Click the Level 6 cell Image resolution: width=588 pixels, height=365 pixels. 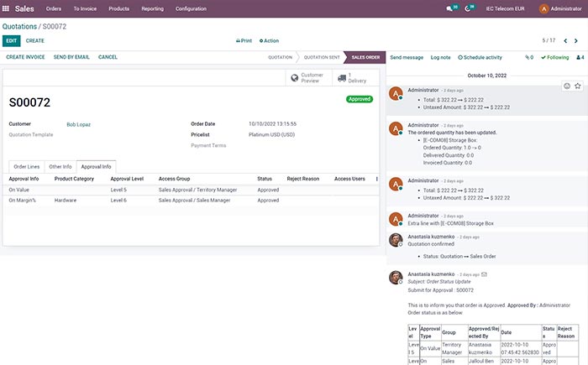[118, 200]
